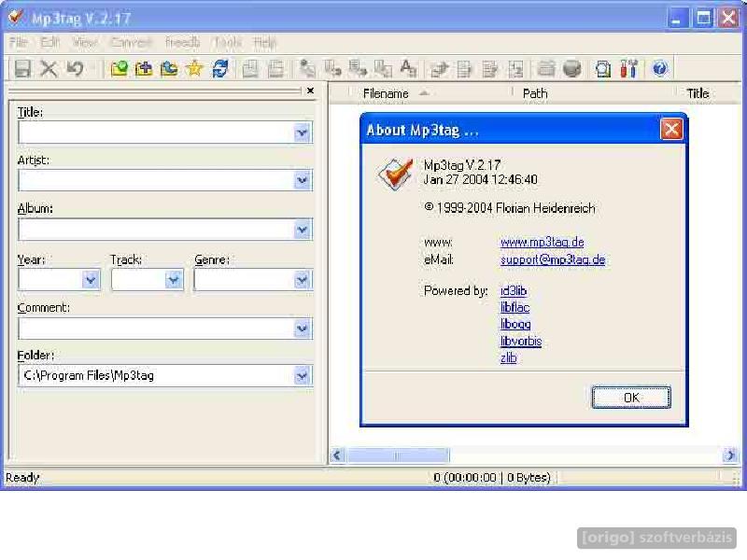This screenshot has height=560, width=747.
Task: Open the File menu
Action: pos(19,42)
